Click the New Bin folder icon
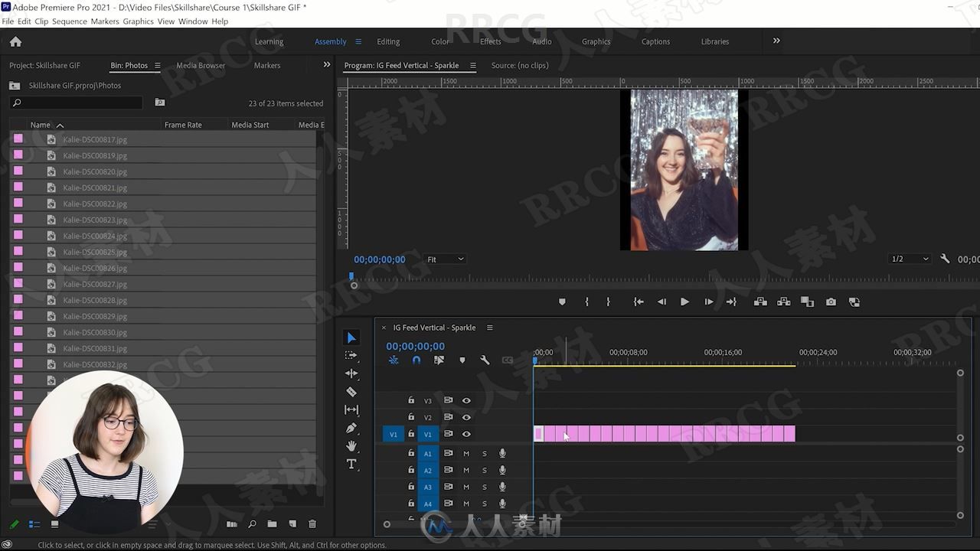Viewport: 980px width, 551px height. (272, 524)
